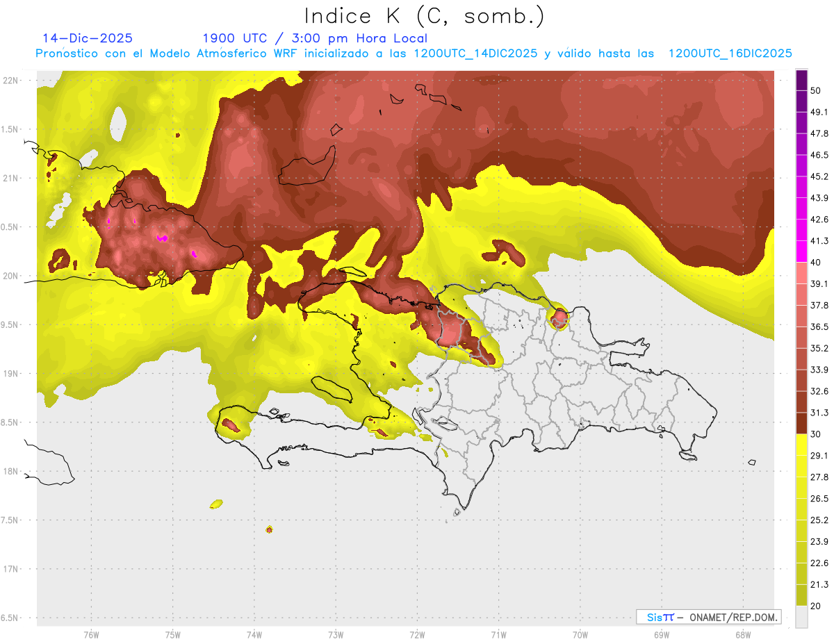834x644 pixels.
Task: Click the '23.9' color scale value
Action: pyautogui.click(x=819, y=542)
